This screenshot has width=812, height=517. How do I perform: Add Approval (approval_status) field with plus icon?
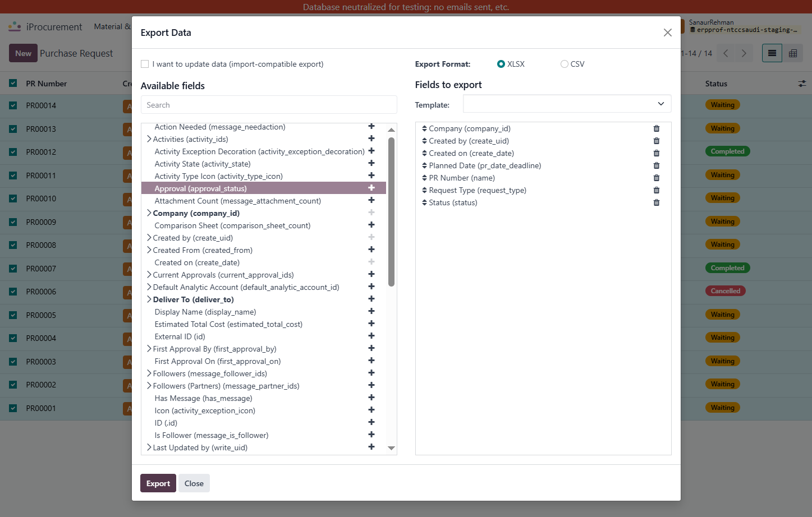click(371, 188)
